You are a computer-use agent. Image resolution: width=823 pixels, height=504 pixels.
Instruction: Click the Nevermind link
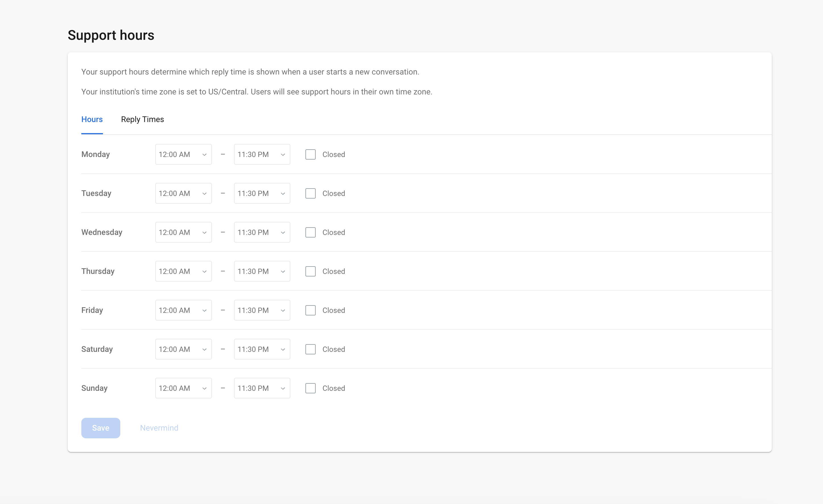pos(159,428)
